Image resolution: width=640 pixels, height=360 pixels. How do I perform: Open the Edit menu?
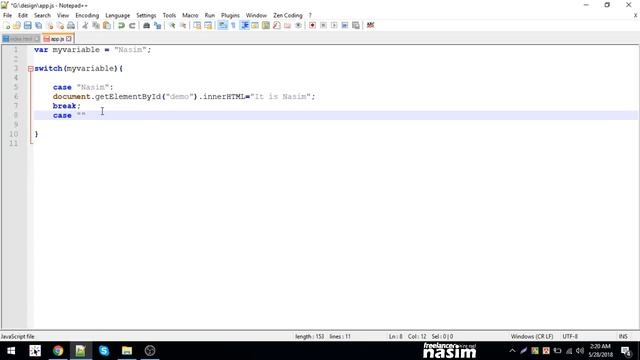(23, 15)
